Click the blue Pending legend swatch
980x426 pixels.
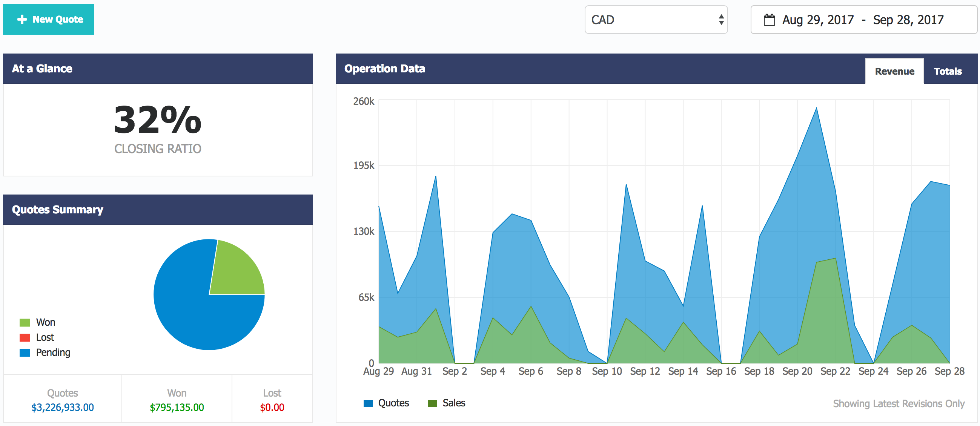tap(25, 352)
